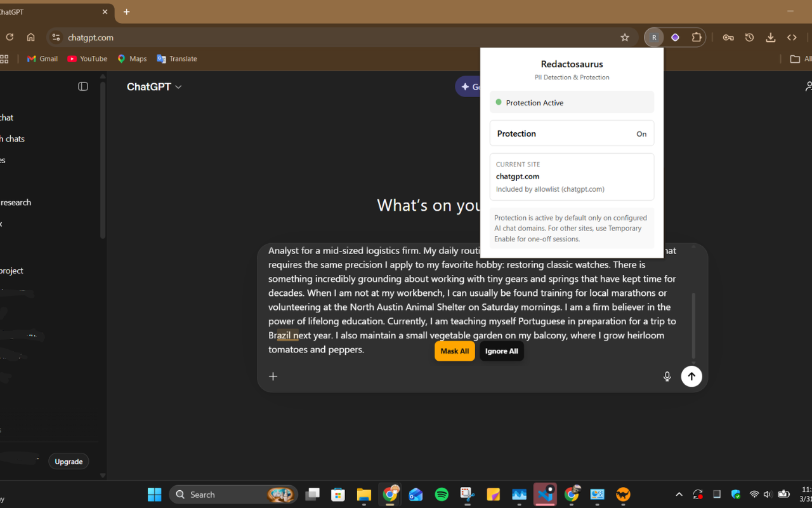
Task: Start voice dictation with microphone icon
Action: tap(667, 377)
